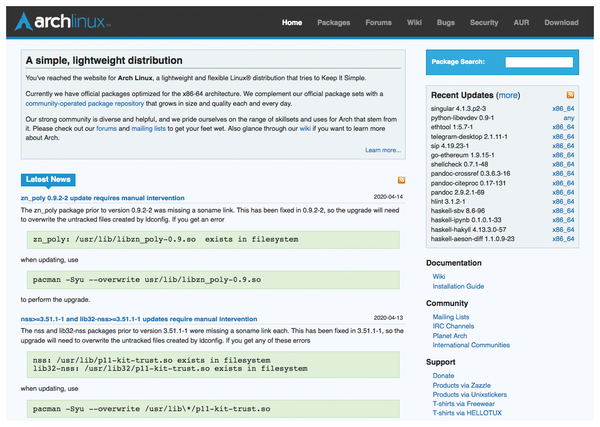Open the Bugs nav item
Image resolution: width=600 pixels, height=427 pixels.
446,23
